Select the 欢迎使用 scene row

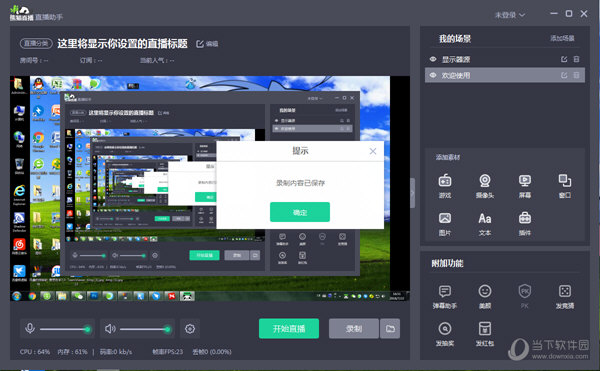(x=505, y=75)
